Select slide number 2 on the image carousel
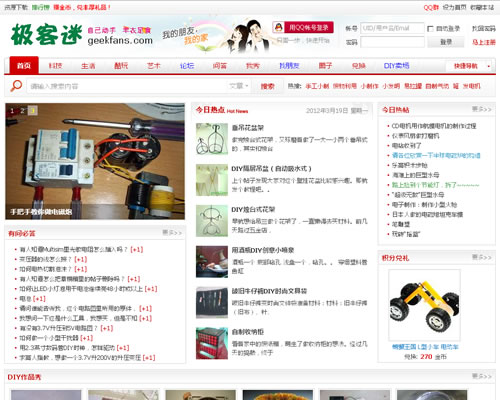 (x=22, y=110)
